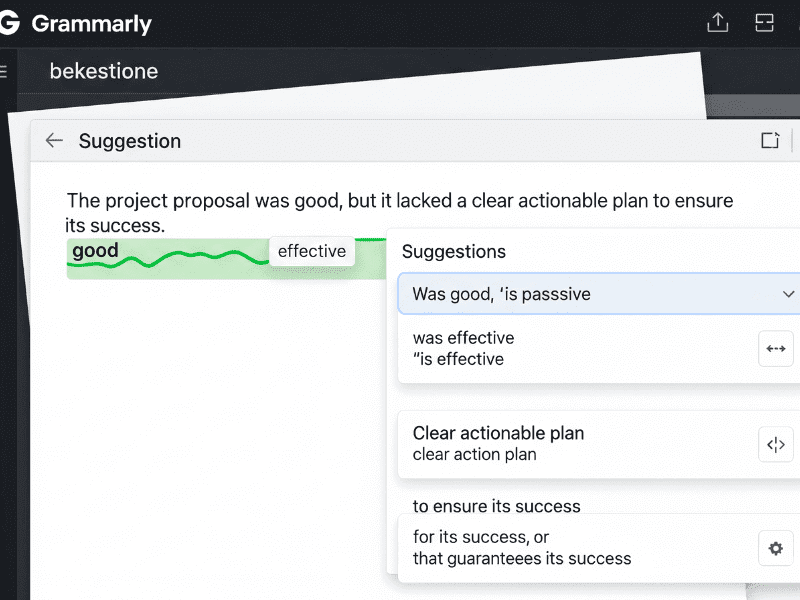
Task: Expand the 'Was good, 'is passsive' dropdown
Action: [788, 294]
